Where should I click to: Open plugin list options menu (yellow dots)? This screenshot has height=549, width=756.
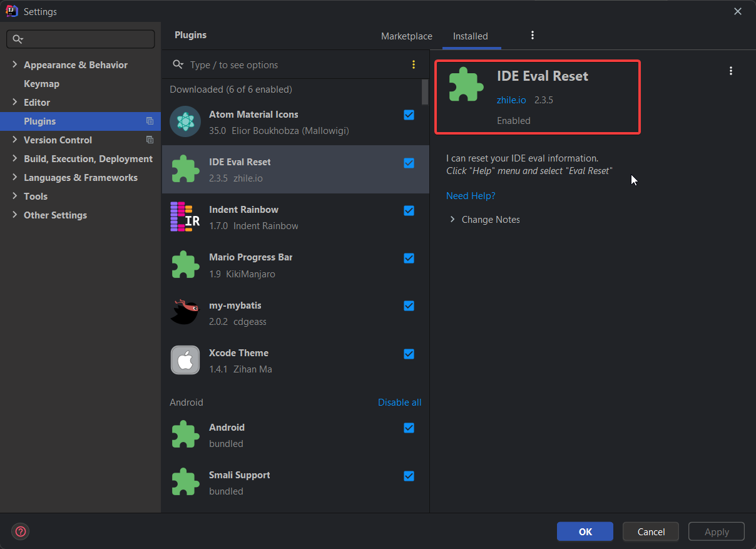point(413,64)
